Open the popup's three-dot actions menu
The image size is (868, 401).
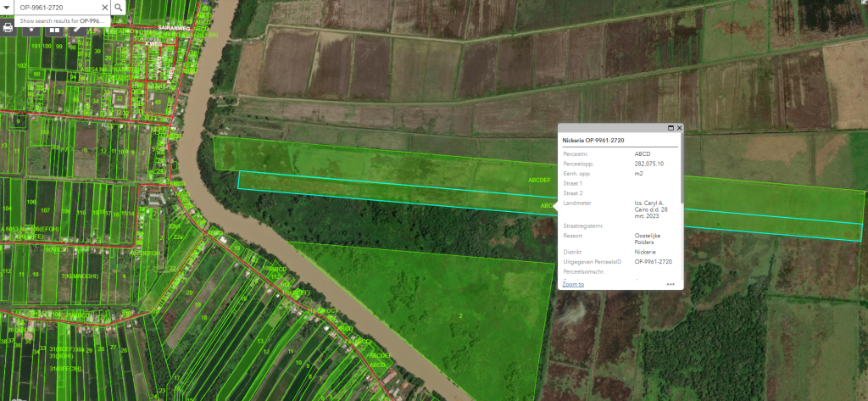tap(670, 284)
